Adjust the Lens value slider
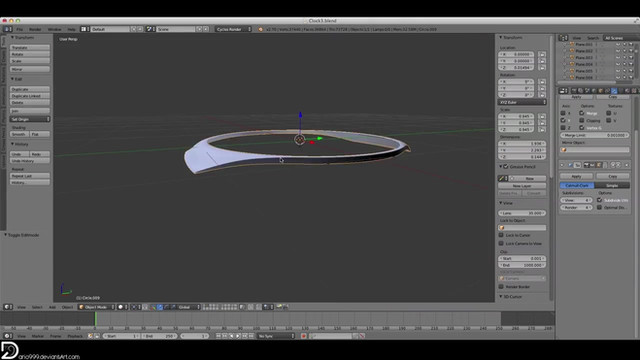This screenshot has width=640, height=360. click(x=522, y=213)
